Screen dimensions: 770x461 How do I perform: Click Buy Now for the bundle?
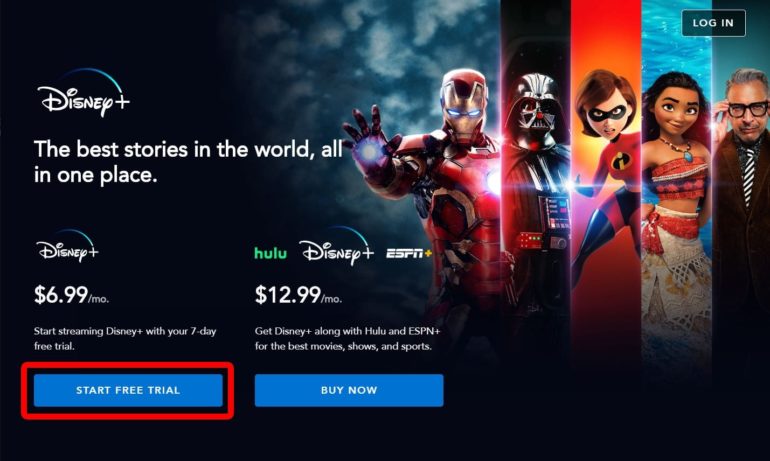point(349,390)
